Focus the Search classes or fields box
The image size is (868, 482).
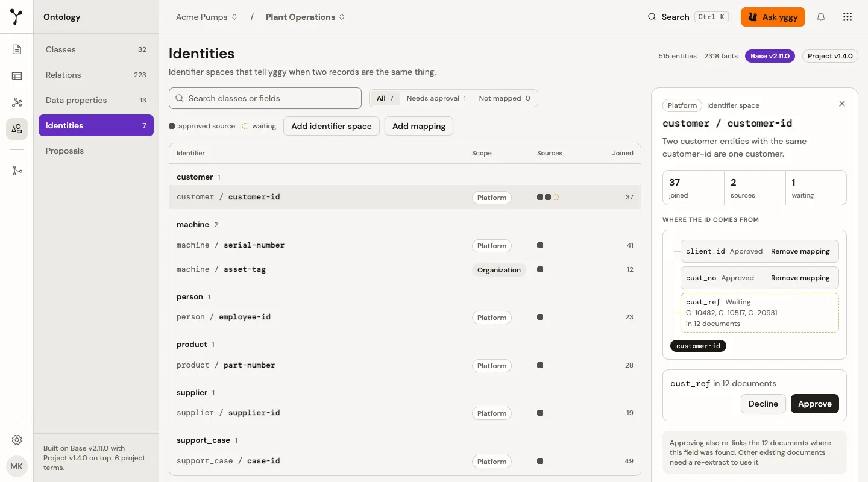265,98
